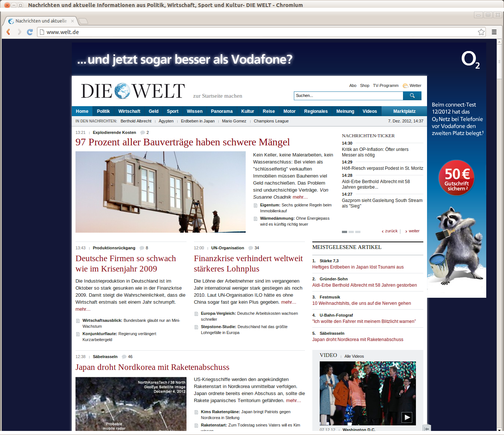Open the Chromium hamburger menu

point(494,32)
